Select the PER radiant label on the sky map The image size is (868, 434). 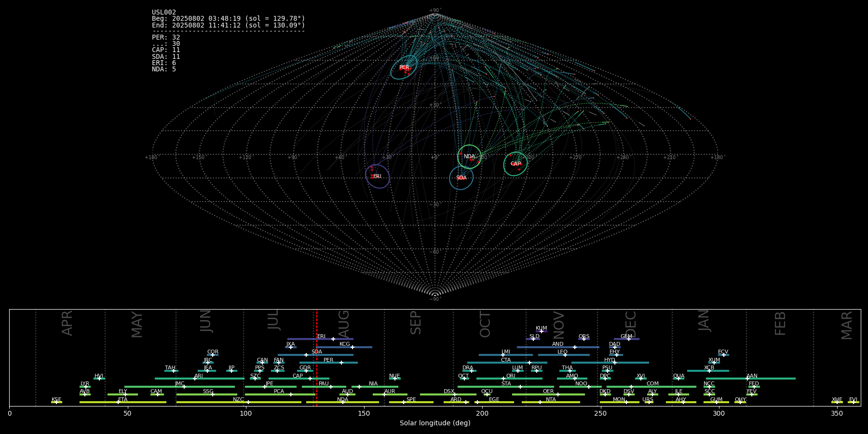(404, 68)
